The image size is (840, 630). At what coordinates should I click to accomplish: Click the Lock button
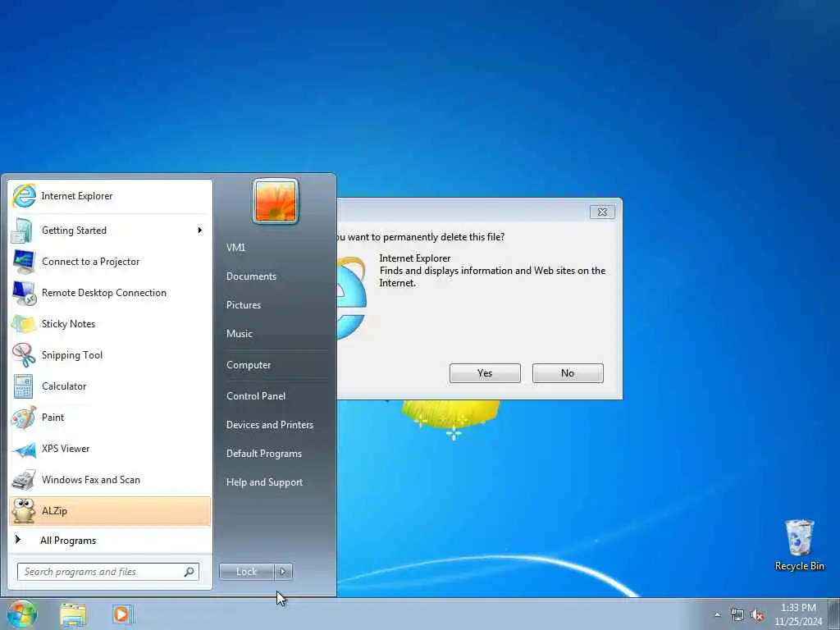coord(246,572)
